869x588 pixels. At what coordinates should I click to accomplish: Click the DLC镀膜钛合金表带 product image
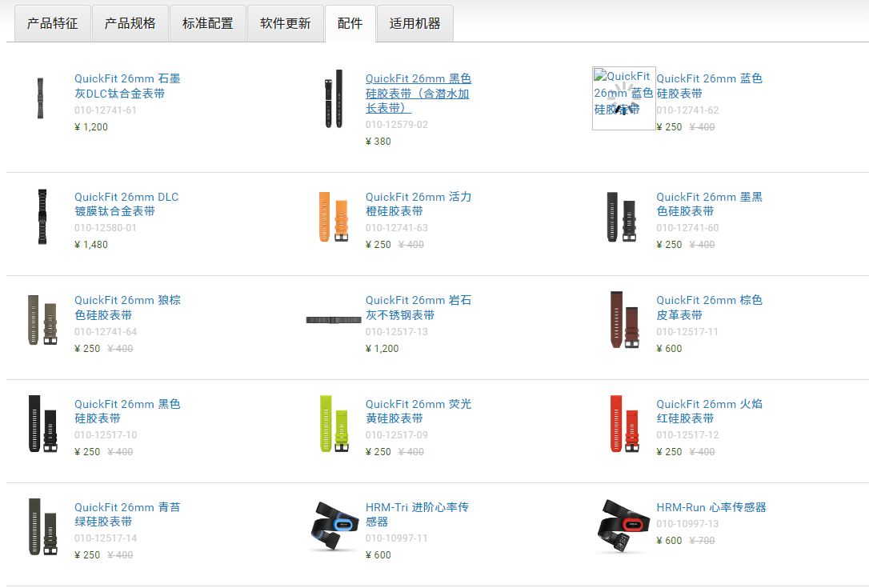tap(42, 216)
